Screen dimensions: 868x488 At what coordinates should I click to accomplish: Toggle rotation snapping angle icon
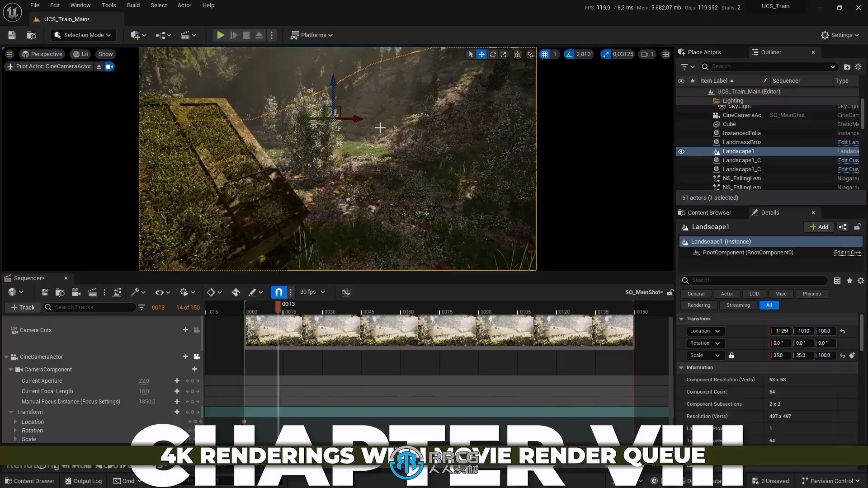(569, 54)
